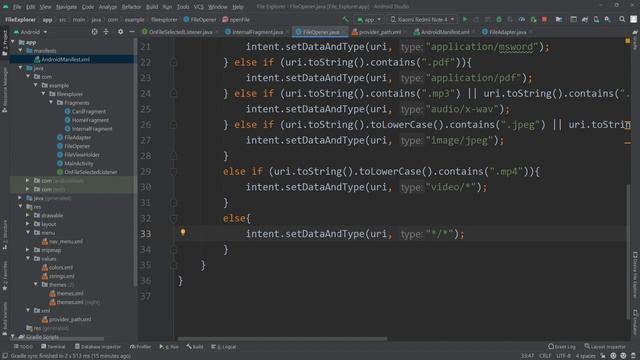Image resolution: width=640 pixels, height=360 pixels.
Task: Open the Build menu in menu bar
Action: pyautogui.click(x=152, y=7)
